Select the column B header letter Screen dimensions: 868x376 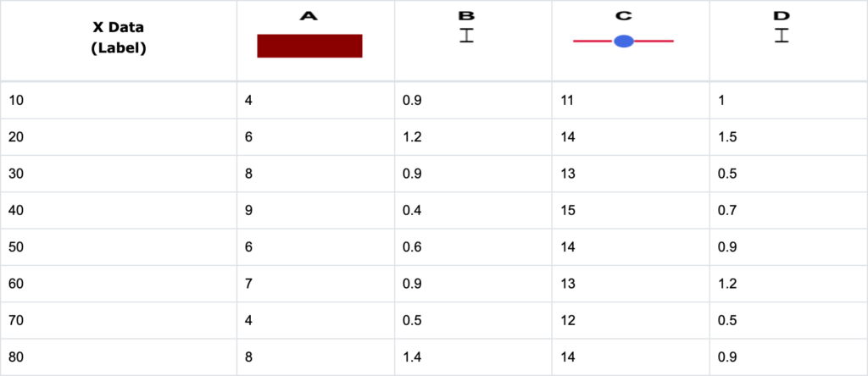pyautogui.click(x=466, y=16)
